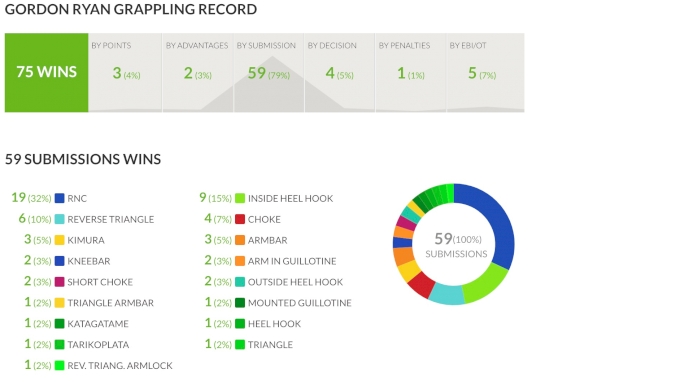Open the By Decision stat tile
680x382 pixels.
[340, 72]
